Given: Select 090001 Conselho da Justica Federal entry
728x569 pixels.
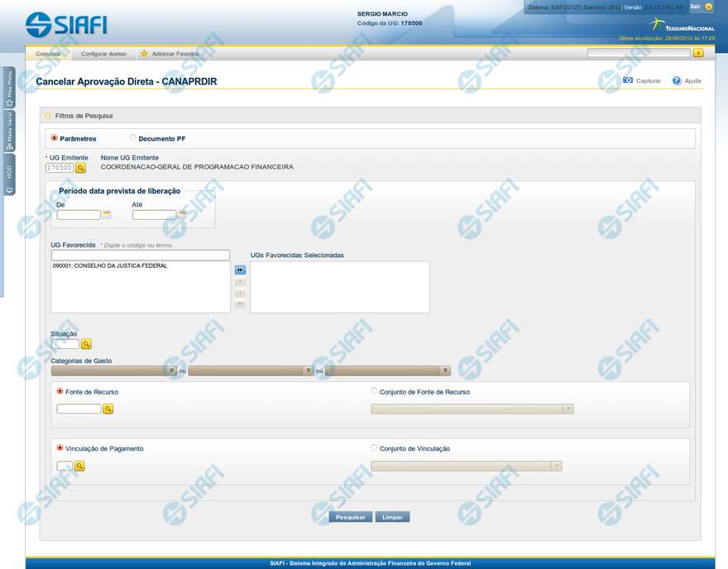Looking at the screenshot, I should (110, 266).
